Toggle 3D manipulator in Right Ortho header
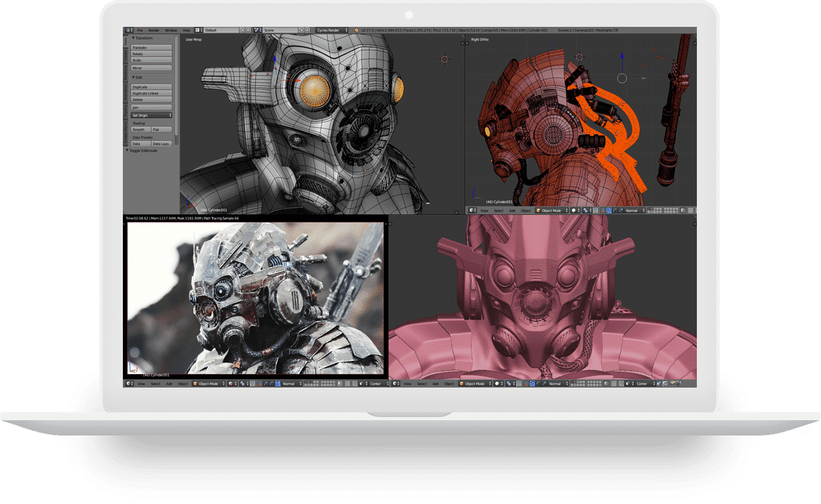This screenshot has width=821, height=504. point(603,210)
